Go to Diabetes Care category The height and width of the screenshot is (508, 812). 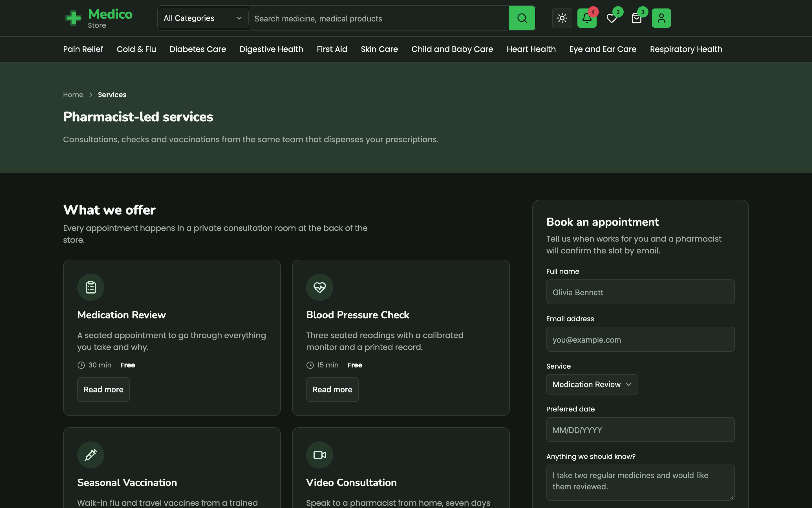(198, 49)
